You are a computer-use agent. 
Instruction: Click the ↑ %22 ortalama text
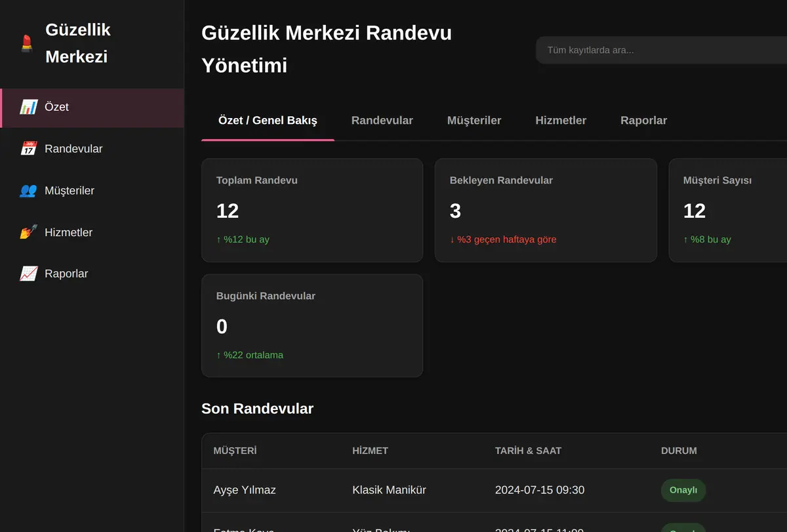[250, 355]
